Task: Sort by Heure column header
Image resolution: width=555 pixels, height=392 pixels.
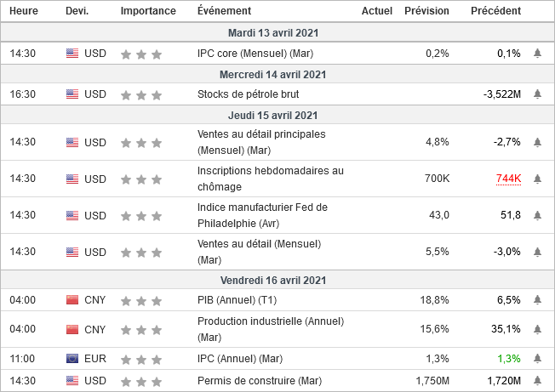Action: click(x=24, y=11)
